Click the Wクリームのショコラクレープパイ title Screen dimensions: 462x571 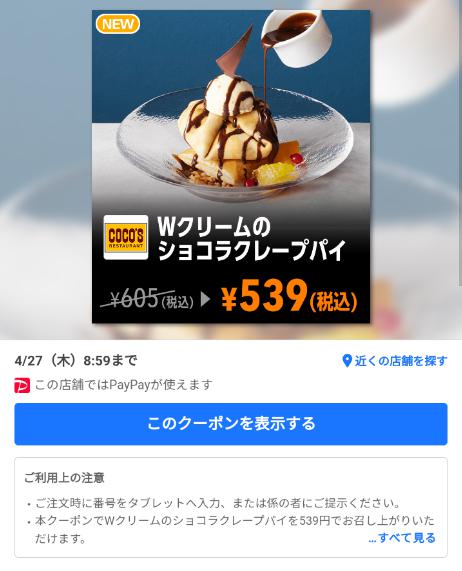(251, 239)
